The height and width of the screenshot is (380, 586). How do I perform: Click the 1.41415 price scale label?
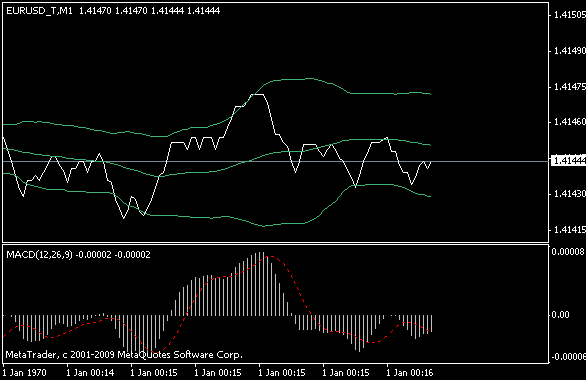(570, 230)
